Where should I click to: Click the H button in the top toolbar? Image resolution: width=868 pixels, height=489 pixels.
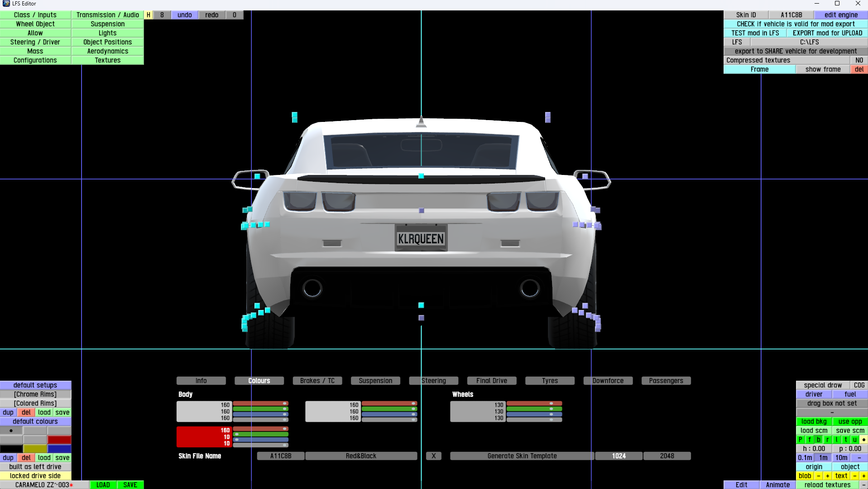point(149,15)
